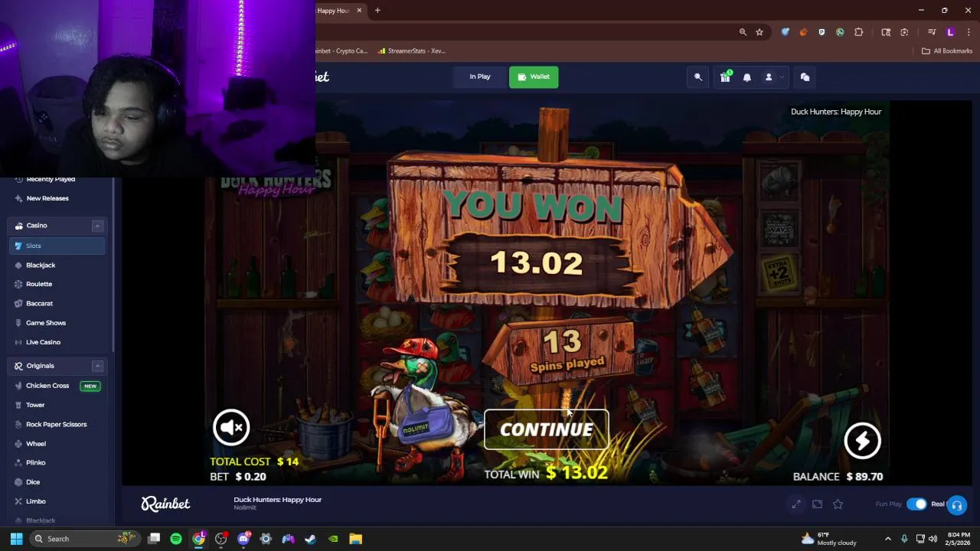Switch to theater mode icon

[x=817, y=504]
